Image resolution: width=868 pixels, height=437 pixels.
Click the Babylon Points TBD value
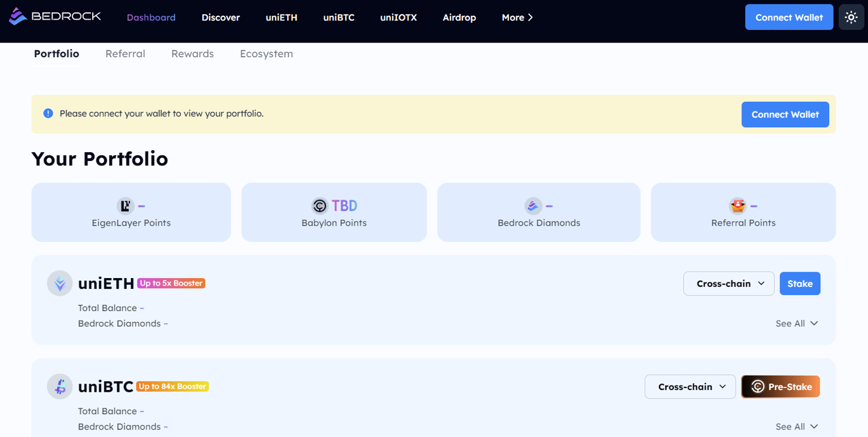pyautogui.click(x=344, y=205)
